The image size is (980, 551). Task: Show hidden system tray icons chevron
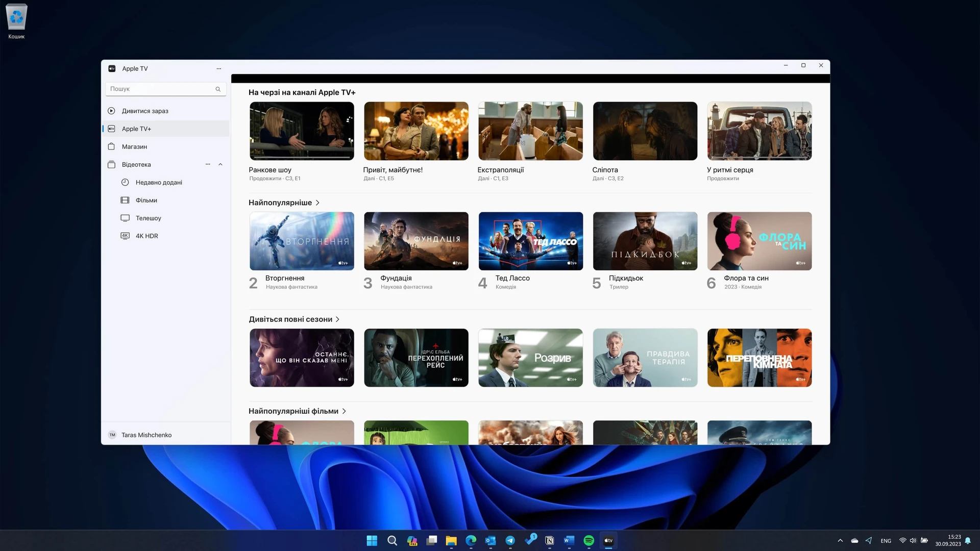pos(840,540)
